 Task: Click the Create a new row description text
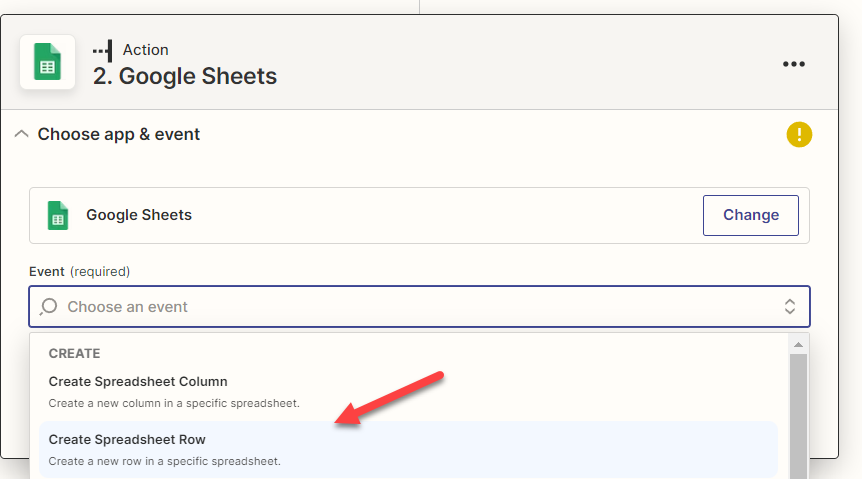pos(164,461)
